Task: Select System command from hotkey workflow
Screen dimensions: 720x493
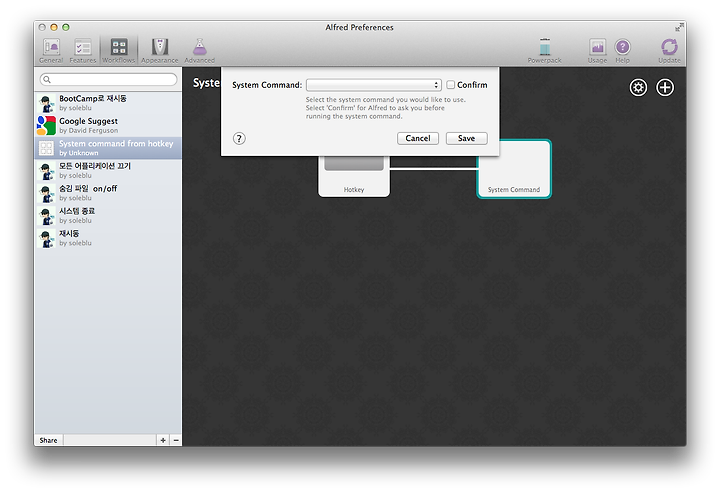Action: tap(108, 148)
